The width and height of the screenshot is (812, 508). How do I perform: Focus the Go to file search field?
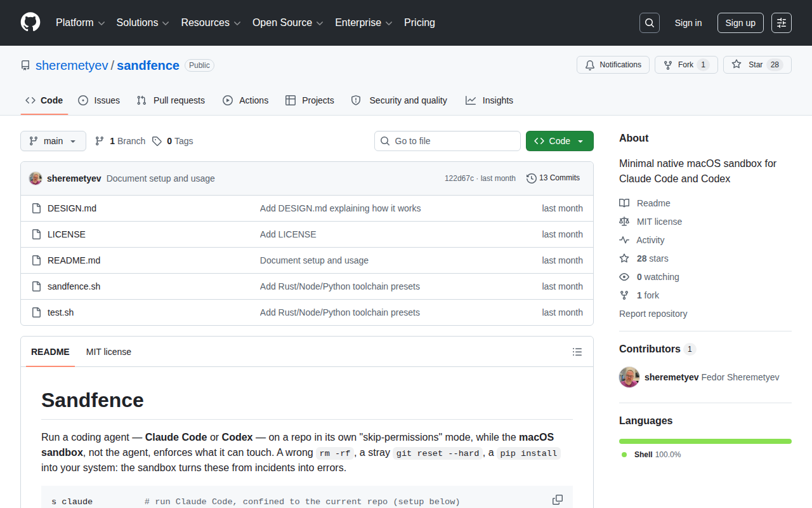(x=447, y=141)
